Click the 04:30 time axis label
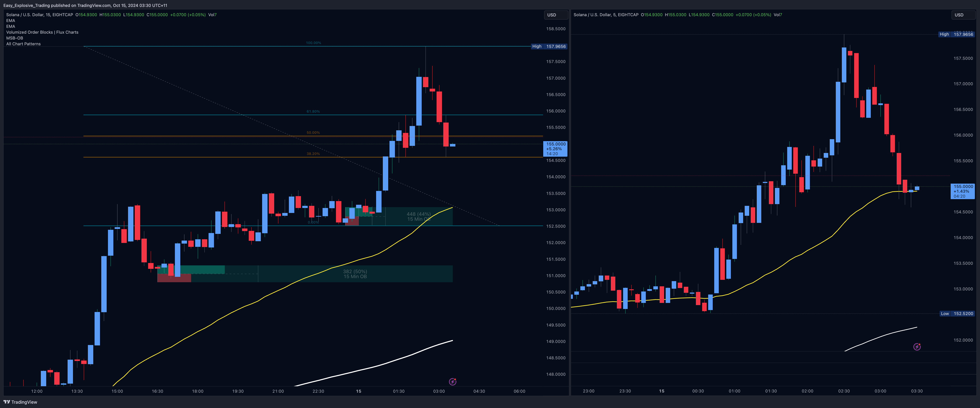The height and width of the screenshot is (408, 980). pos(479,391)
